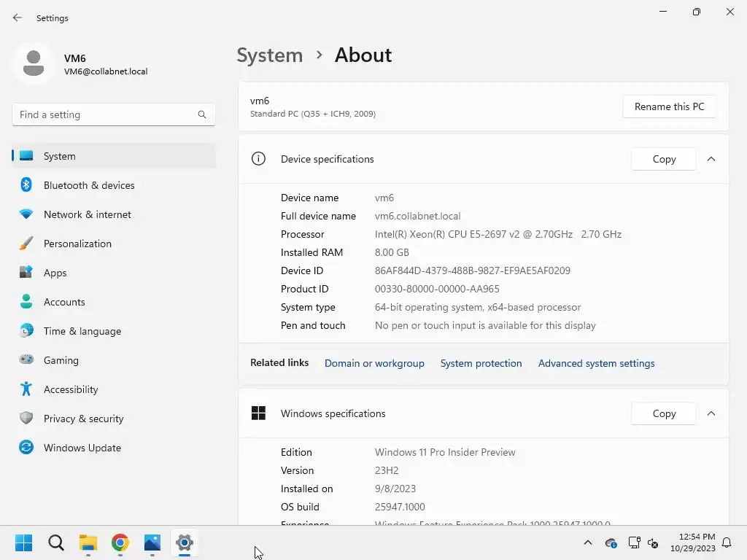Viewport: 747px width, 560px height.
Task: Click the System breadcrumb link
Action: (270, 55)
